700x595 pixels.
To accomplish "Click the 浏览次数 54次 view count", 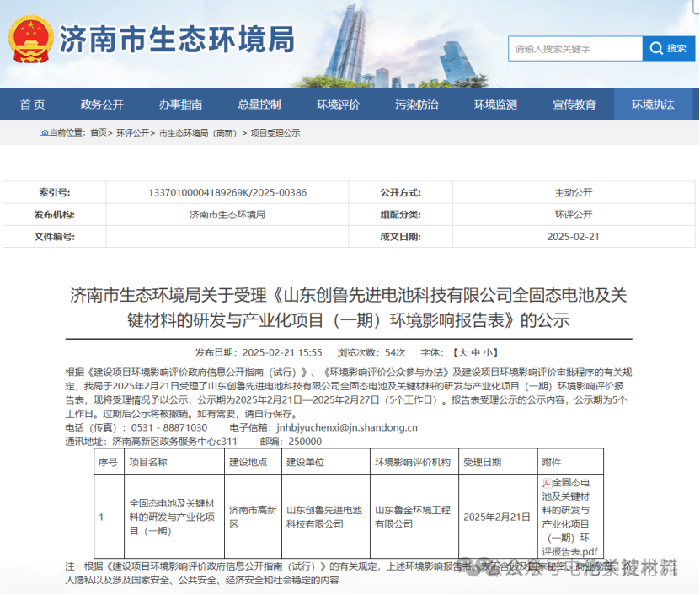I will 371,352.
